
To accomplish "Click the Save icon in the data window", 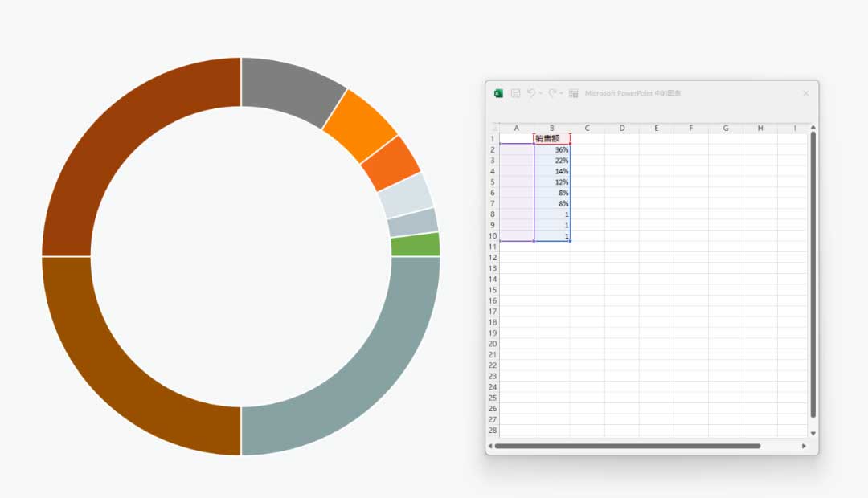I will (x=516, y=94).
